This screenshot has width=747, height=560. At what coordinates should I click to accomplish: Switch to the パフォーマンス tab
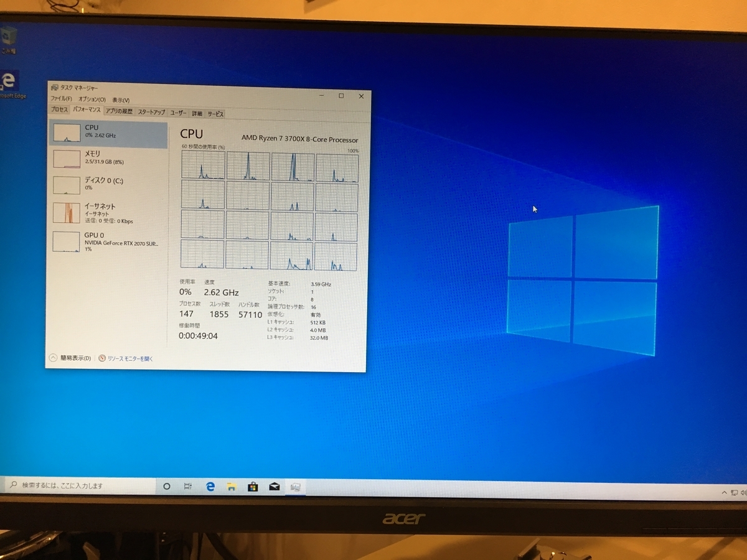pos(87,110)
